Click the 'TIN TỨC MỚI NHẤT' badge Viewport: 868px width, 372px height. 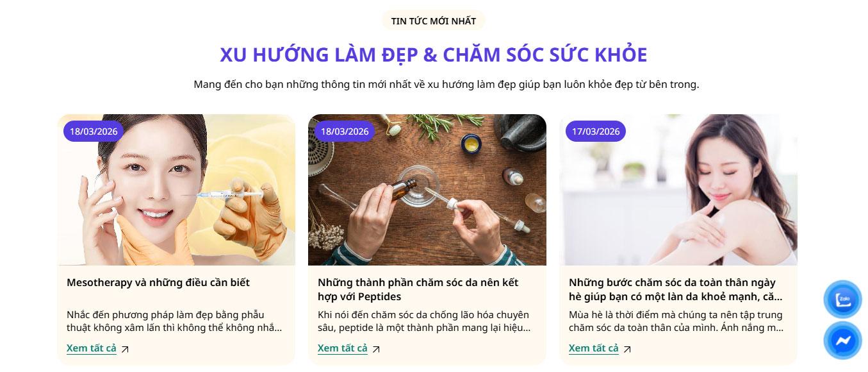[434, 21]
